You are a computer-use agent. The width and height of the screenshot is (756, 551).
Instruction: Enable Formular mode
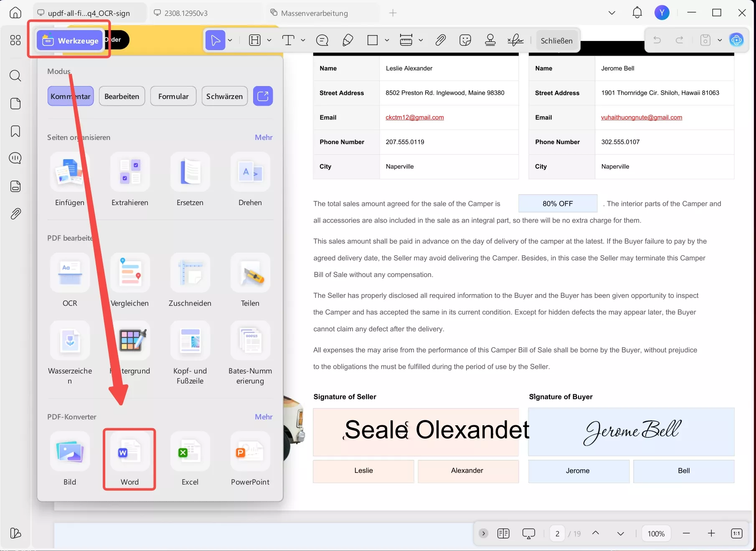[x=173, y=96]
